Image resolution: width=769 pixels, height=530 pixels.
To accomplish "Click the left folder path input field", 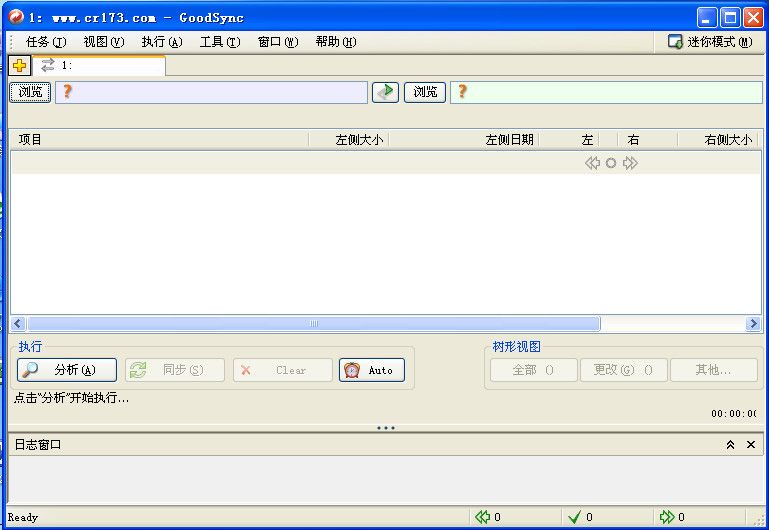I will coord(215,92).
